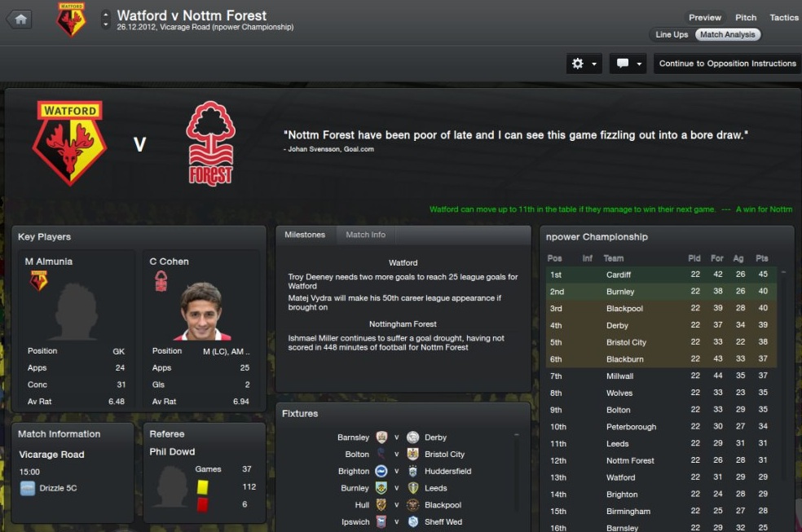Open the settings gear menu

pyautogui.click(x=578, y=64)
